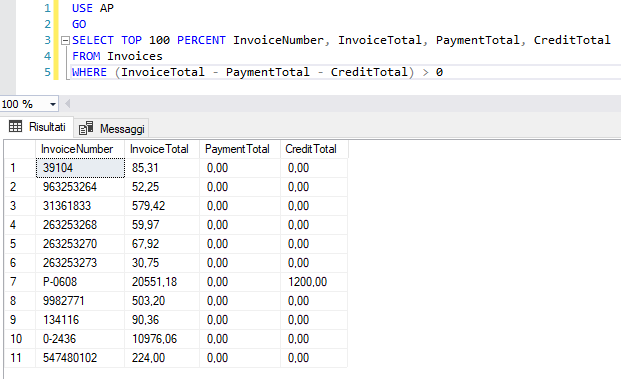This screenshot has height=379, width=621.
Task: Select the cell 31361833
Action: point(80,206)
